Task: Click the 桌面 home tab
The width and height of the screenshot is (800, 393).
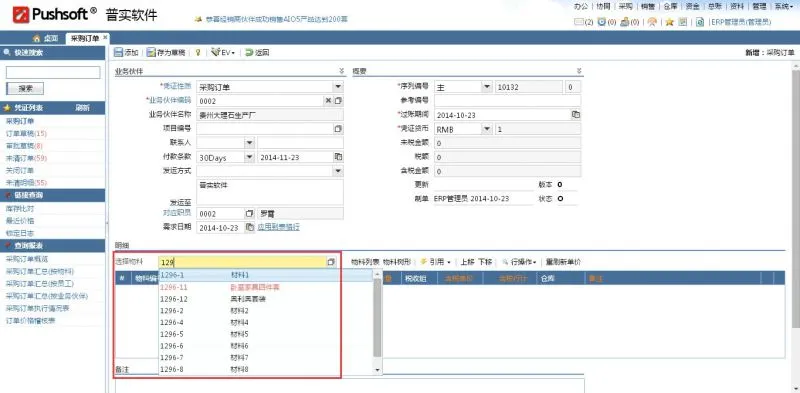Action: click(x=45, y=38)
